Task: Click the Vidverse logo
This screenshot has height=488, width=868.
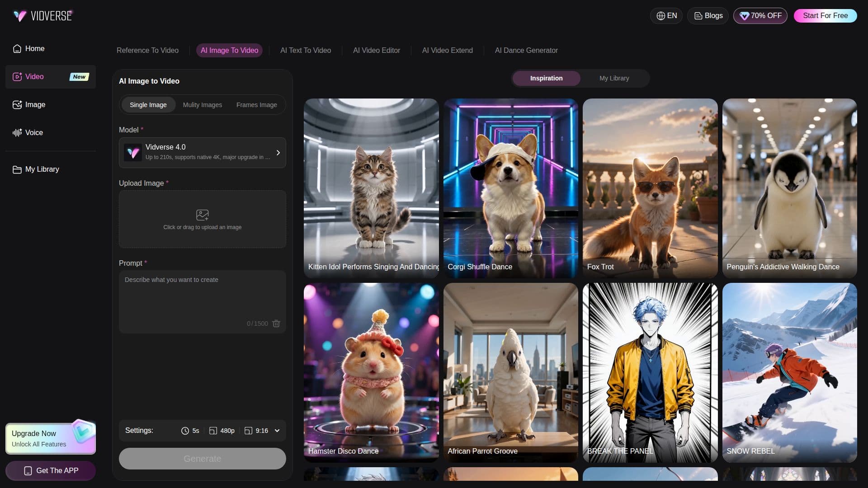Action: [42, 16]
